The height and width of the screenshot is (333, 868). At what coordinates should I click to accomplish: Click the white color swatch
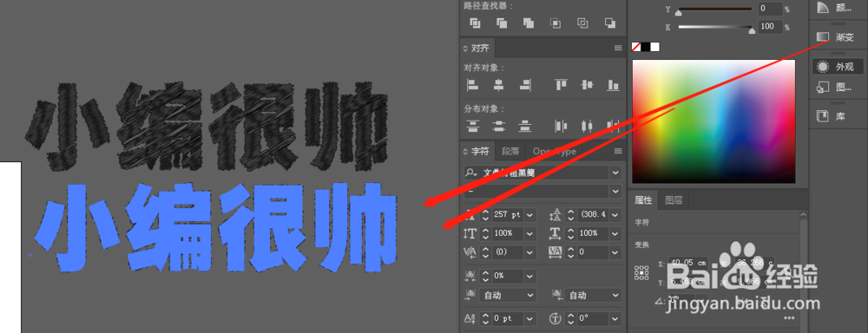tap(654, 47)
